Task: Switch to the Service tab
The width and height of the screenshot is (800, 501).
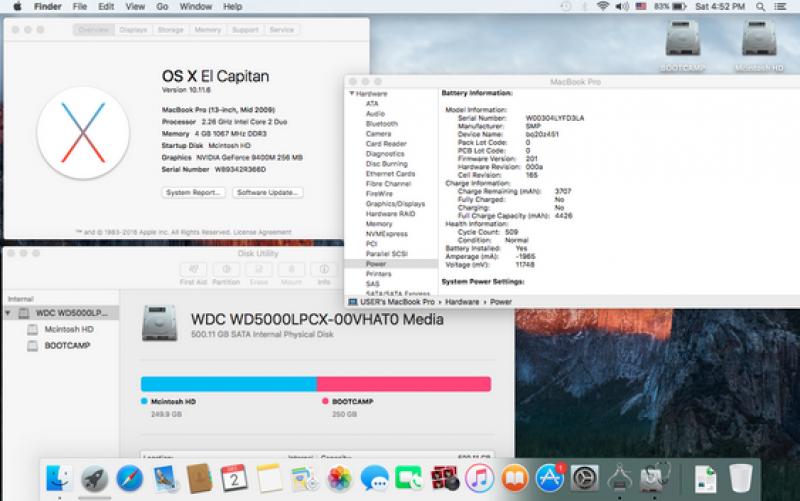Action: click(282, 30)
